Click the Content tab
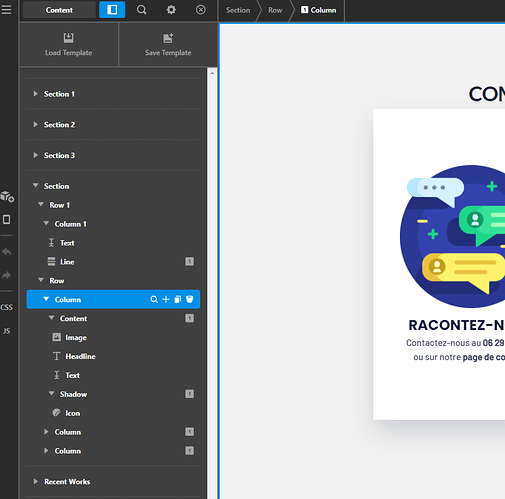This screenshot has height=499, width=505. [59, 10]
